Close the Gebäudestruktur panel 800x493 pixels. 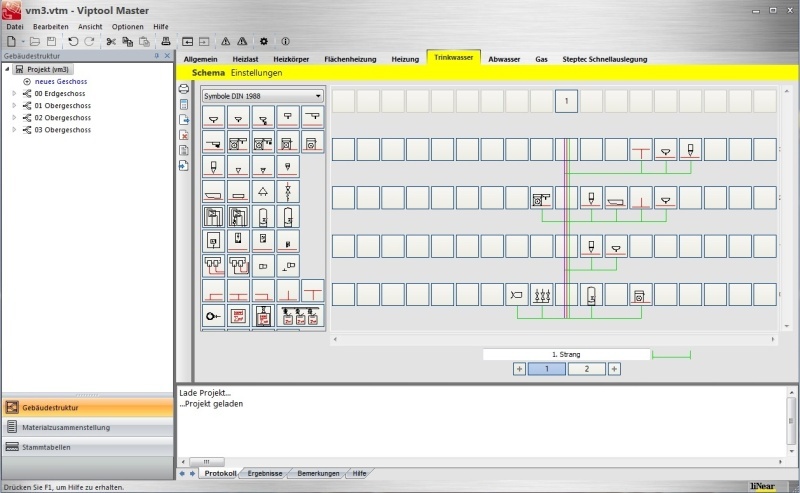click(167, 56)
